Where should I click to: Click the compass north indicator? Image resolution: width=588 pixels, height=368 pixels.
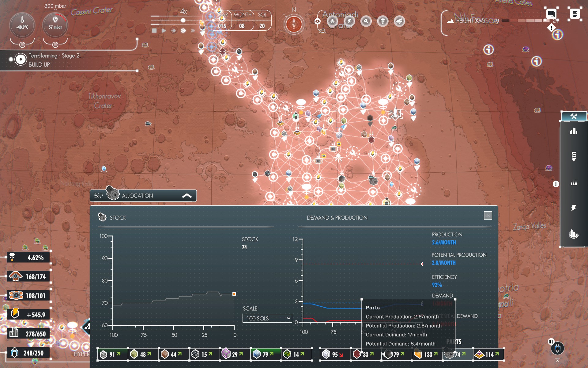(x=294, y=24)
